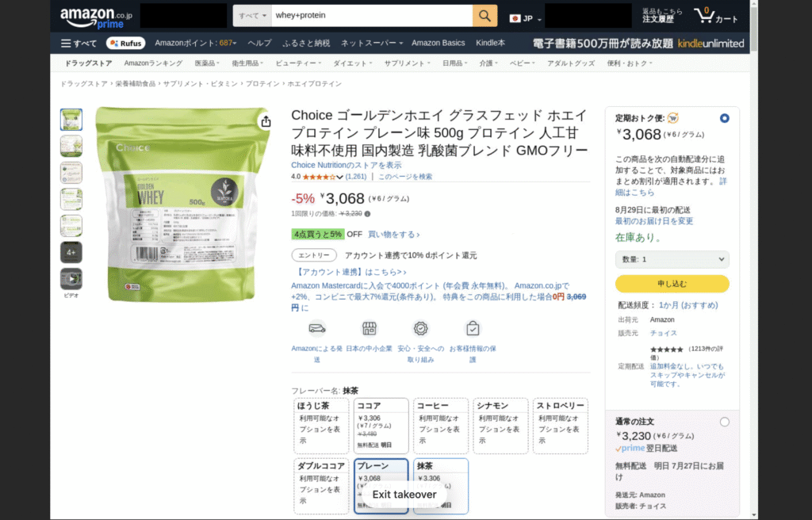Click 最初のお届け日を変更 link

coord(654,221)
